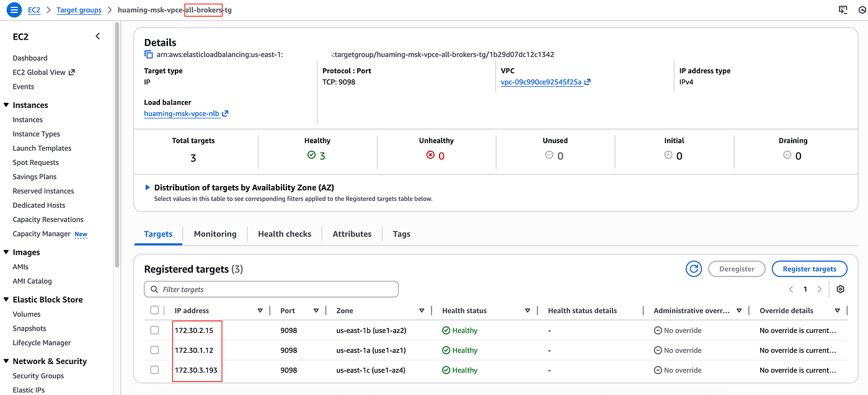Screen dimensions: 868x395
Task: Collapse the Elastic Block Store section
Action: 6,299
